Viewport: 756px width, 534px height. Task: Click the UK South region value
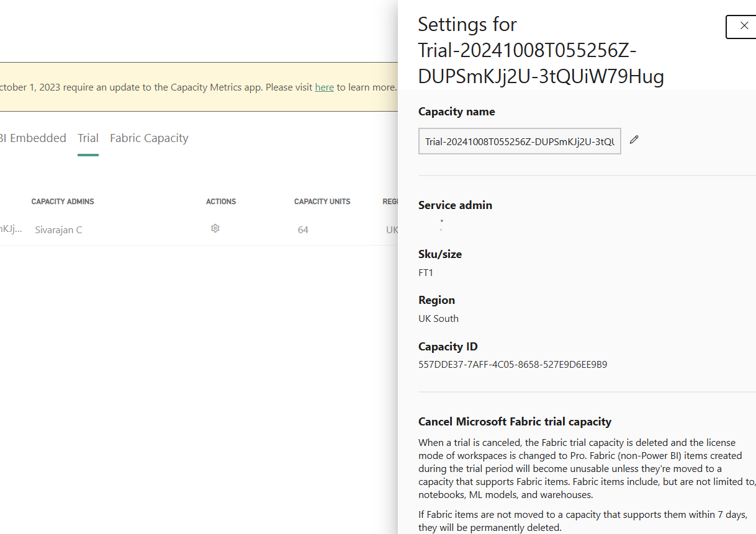click(x=438, y=318)
